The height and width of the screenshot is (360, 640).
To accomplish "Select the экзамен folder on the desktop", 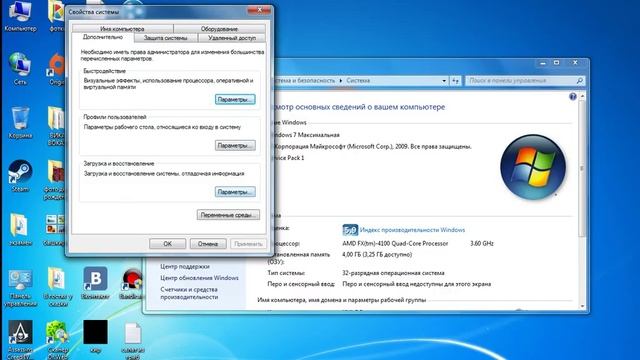I will click(20, 229).
